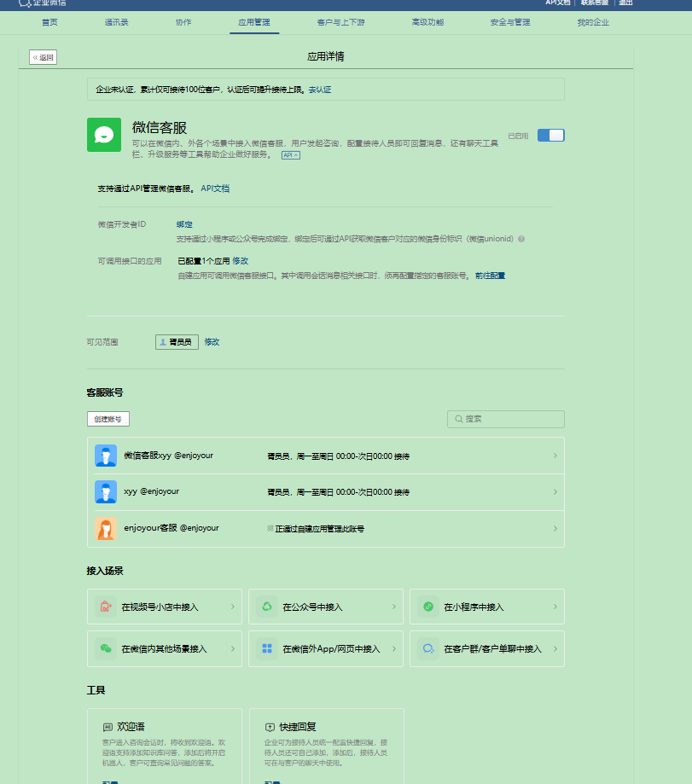Click the 在视频号小店中接入 label
Viewport: 692px width, 784px height.
click(x=160, y=607)
